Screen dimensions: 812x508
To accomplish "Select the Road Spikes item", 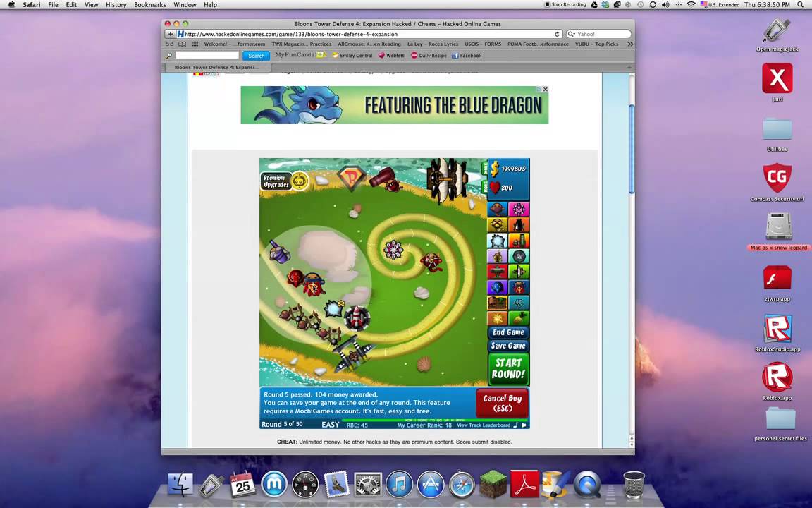I will coord(519,303).
